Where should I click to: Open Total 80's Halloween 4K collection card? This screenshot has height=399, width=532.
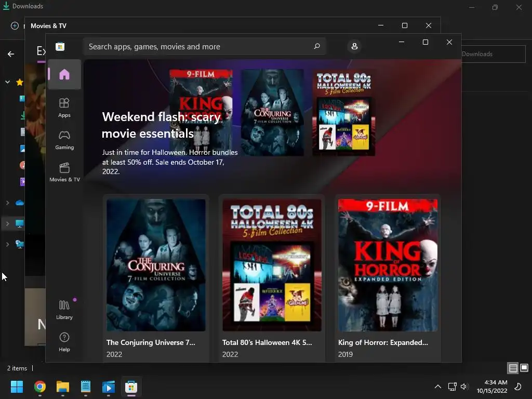(x=272, y=278)
